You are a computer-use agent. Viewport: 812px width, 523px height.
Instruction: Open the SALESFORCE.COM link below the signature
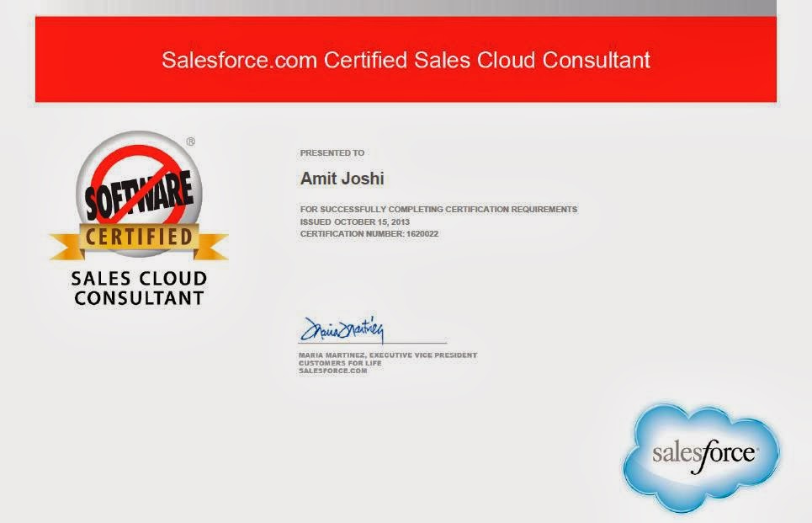pos(332,371)
